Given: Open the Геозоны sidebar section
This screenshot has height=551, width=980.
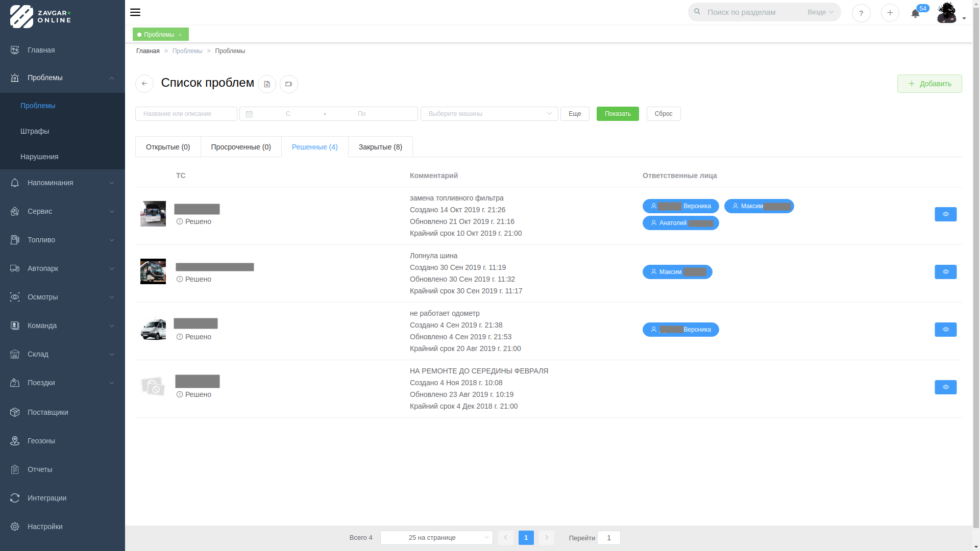Looking at the screenshot, I should coord(41,441).
